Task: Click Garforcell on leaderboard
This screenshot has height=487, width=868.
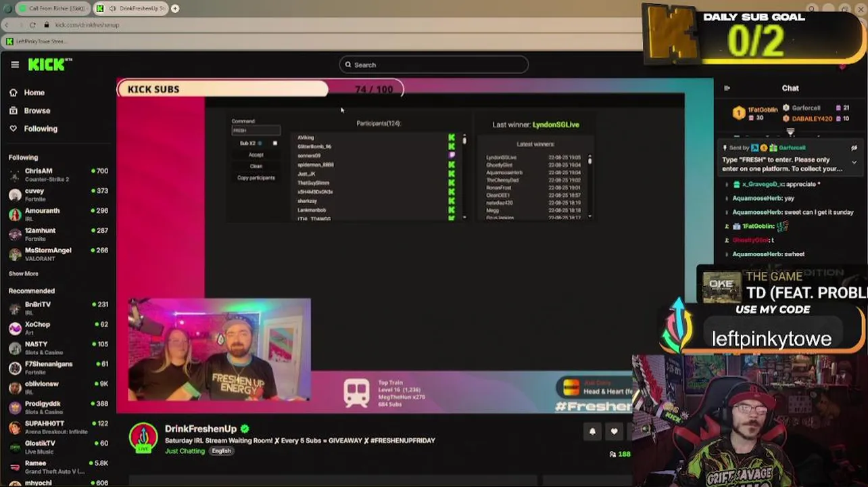Action: point(806,108)
